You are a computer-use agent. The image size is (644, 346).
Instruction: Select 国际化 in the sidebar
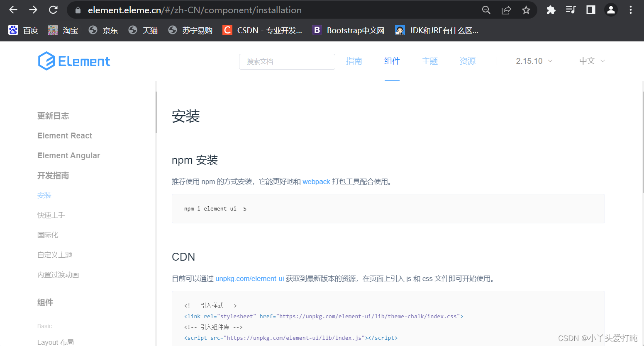(x=48, y=235)
